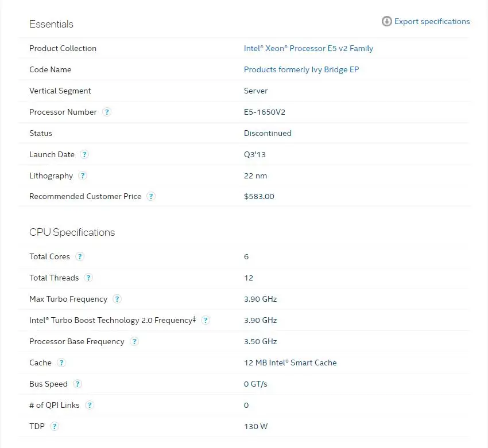Click help icon next to Processor Number
This screenshot has height=448, width=488.
pos(107,112)
